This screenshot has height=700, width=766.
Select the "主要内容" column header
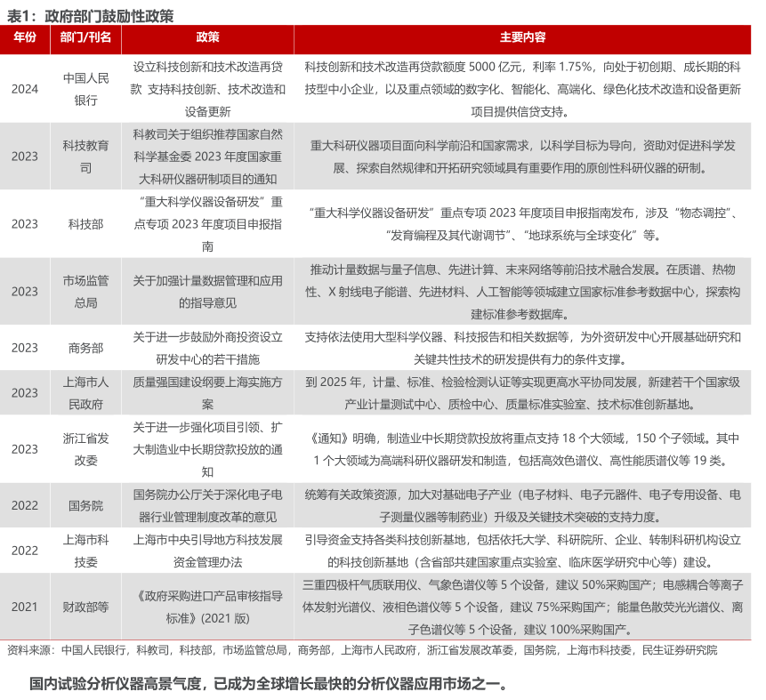(522, 38)
